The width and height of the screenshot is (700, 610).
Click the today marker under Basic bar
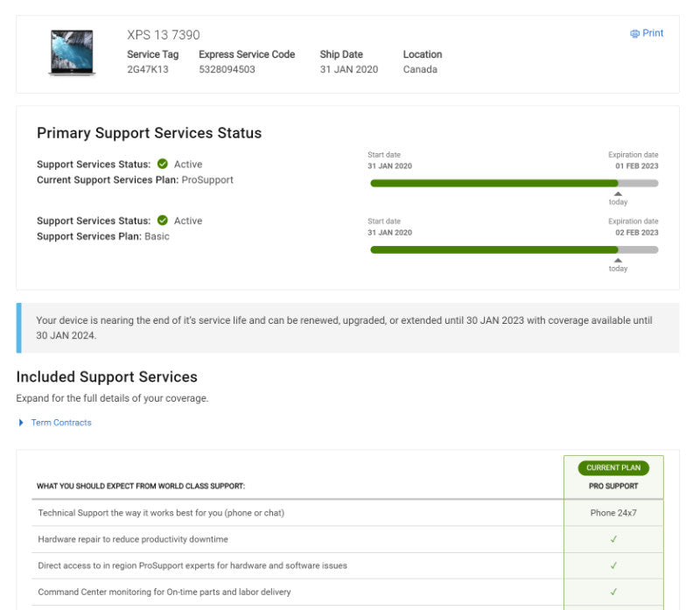click(x=618, y=265)
